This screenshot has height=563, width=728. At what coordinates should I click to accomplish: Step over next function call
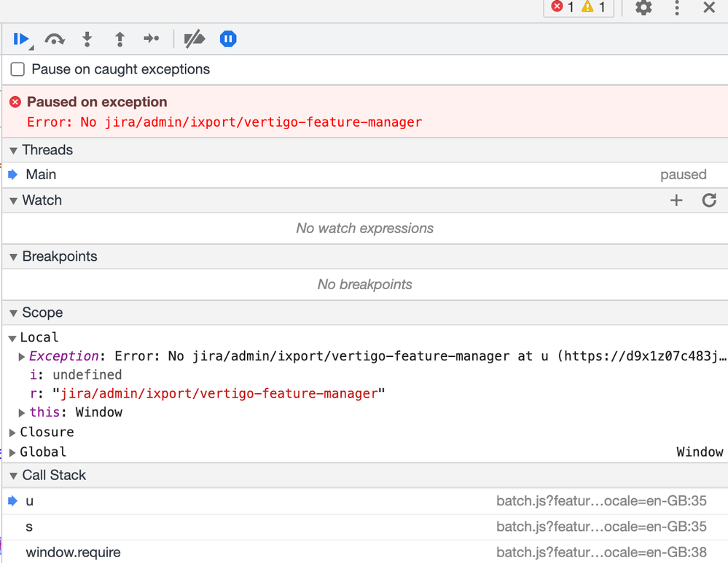pyautogui.click(x=55, y=39)
